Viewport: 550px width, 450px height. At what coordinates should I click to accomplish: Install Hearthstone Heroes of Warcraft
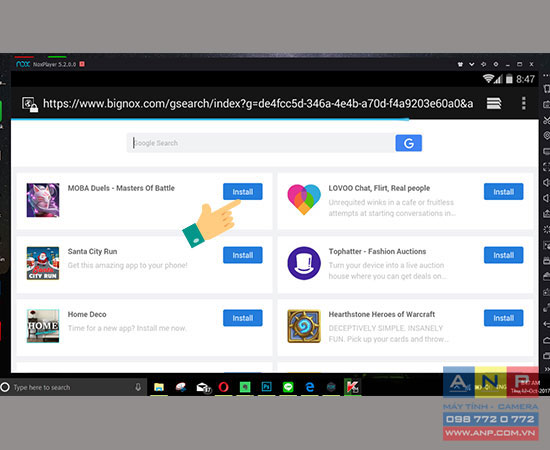tap(504, 318)
